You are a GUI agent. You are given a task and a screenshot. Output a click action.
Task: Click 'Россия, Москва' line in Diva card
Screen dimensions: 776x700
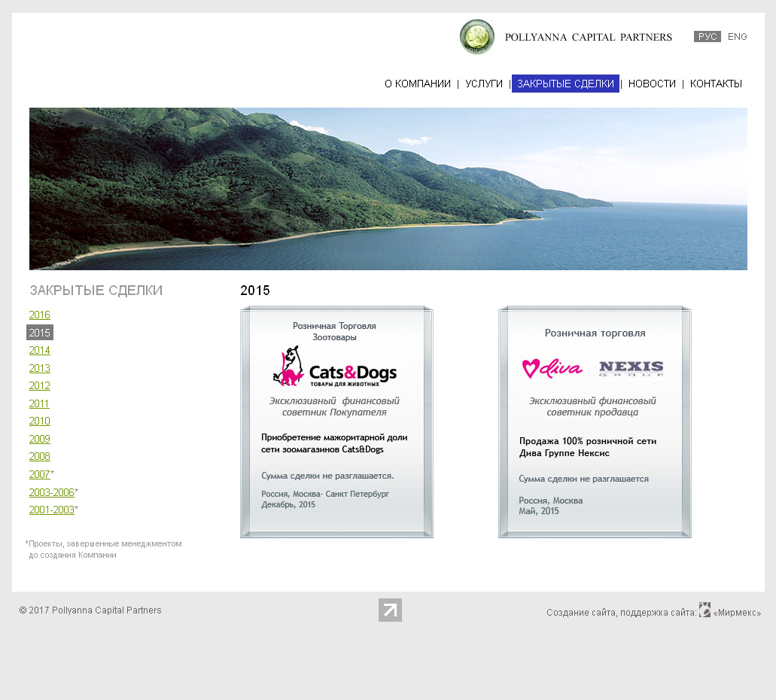point(550,501)
